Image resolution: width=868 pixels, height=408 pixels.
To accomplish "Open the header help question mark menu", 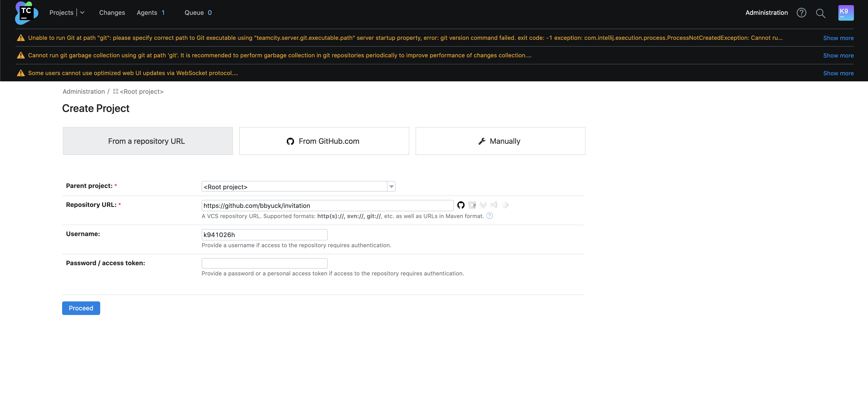I will click(x=801, y=13).
